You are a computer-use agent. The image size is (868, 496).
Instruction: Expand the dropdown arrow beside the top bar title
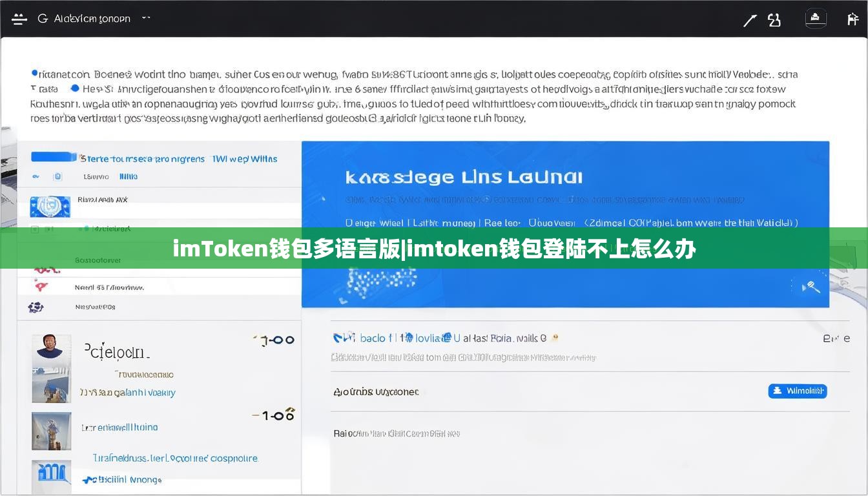pyautogui.click(x=146, y=18)
